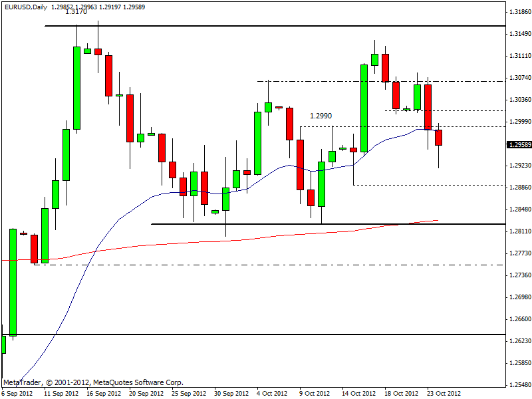Select the lowest solid horizontal line

click(x=266, y=334)
